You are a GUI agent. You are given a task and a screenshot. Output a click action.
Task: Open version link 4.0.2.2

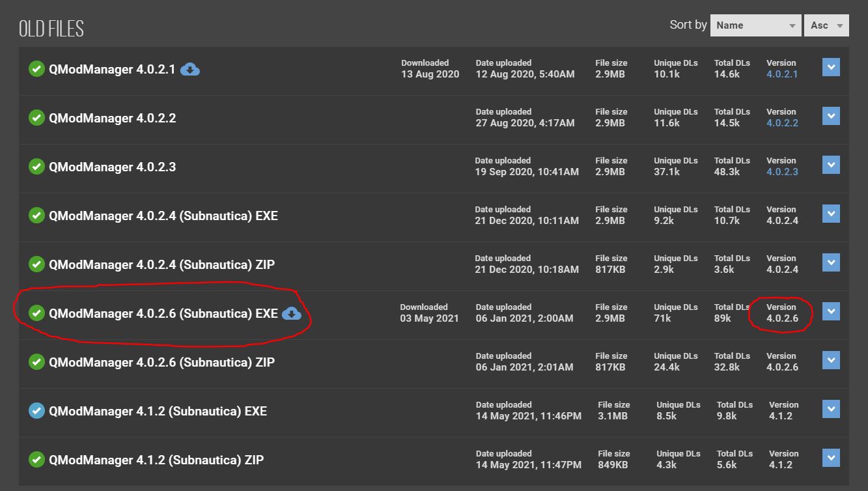782,123
